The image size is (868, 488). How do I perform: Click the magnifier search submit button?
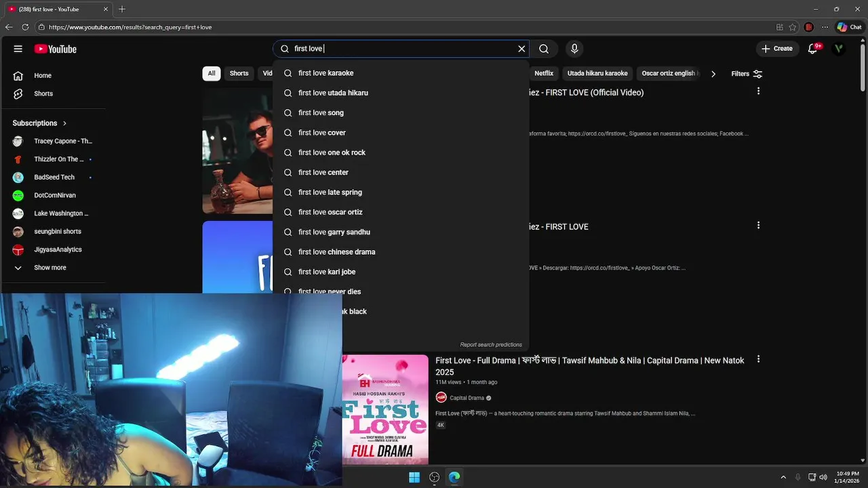tap(544, 49)
